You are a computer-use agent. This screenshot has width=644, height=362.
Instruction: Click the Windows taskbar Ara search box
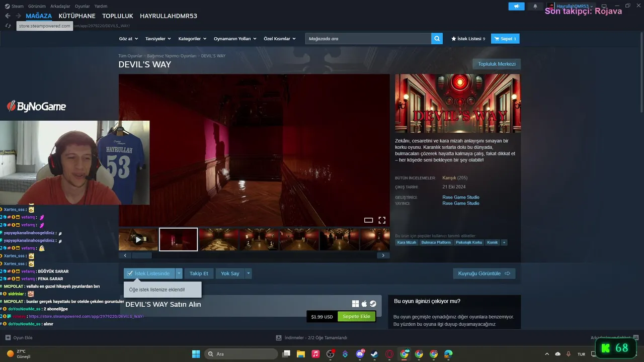[x=240, y=354]
